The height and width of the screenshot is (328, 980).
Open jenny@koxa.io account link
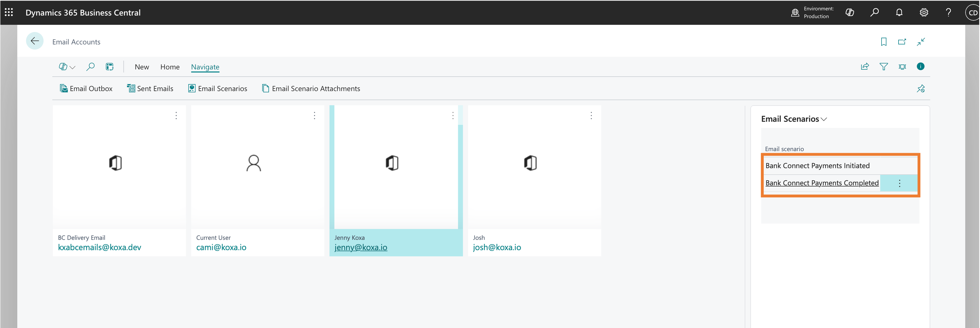[x=361, y=247]
